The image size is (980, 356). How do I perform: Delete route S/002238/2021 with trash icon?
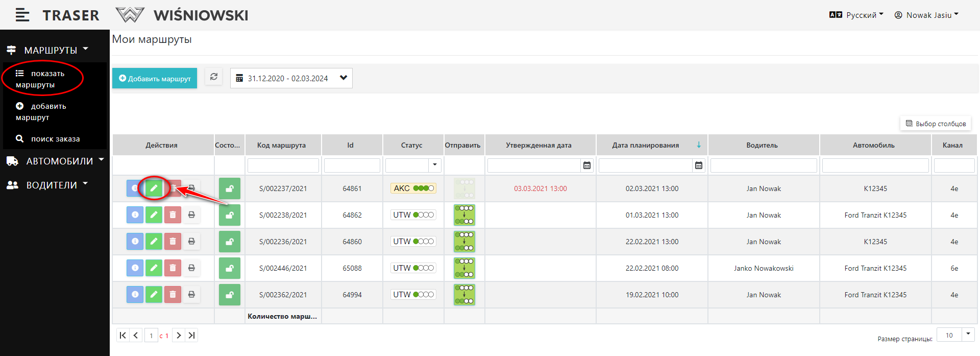[173, 215]
